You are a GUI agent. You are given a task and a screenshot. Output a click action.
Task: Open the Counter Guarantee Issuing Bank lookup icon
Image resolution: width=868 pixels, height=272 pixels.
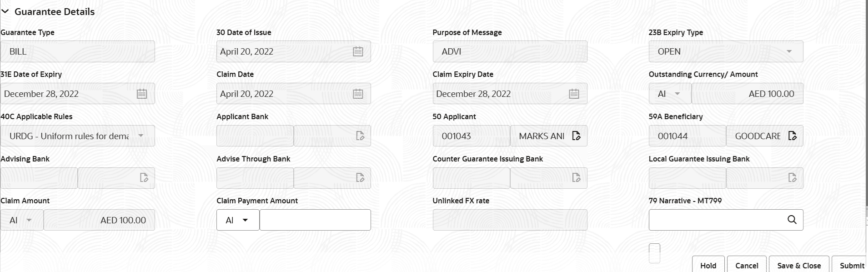pyautogui.click(x=577, y=178)
